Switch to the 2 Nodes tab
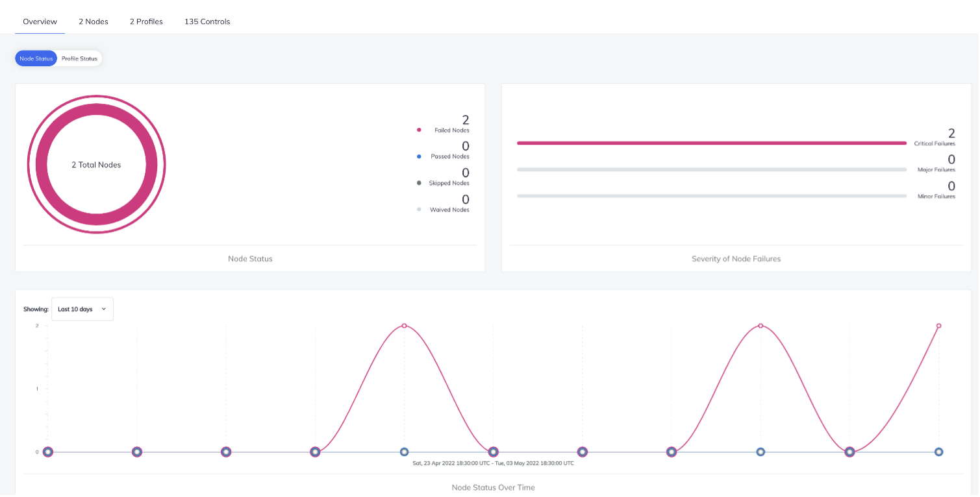 point(93,21)
